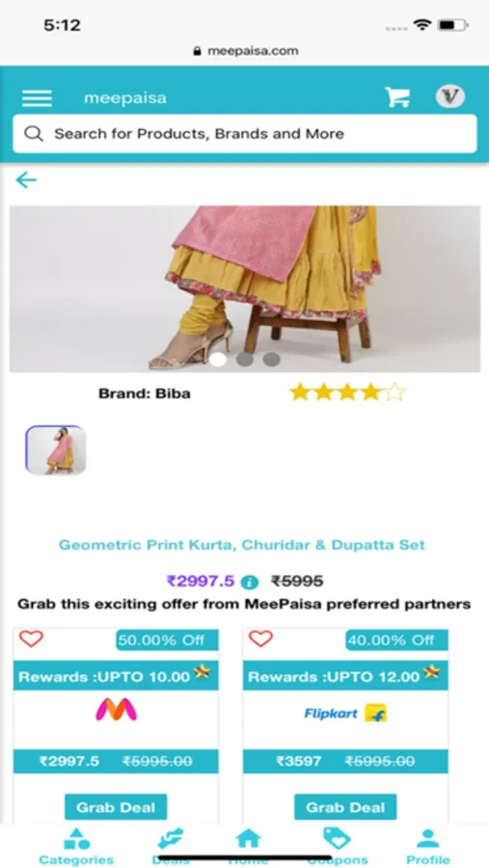Select the kurta product thumbnail
The width and height of the screenshot is (489, 868).
click(55, 450)
